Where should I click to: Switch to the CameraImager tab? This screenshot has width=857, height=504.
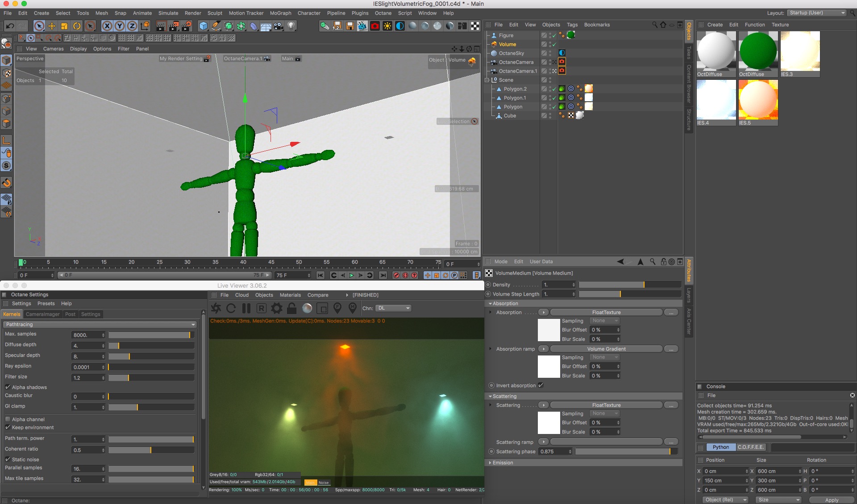42,314
